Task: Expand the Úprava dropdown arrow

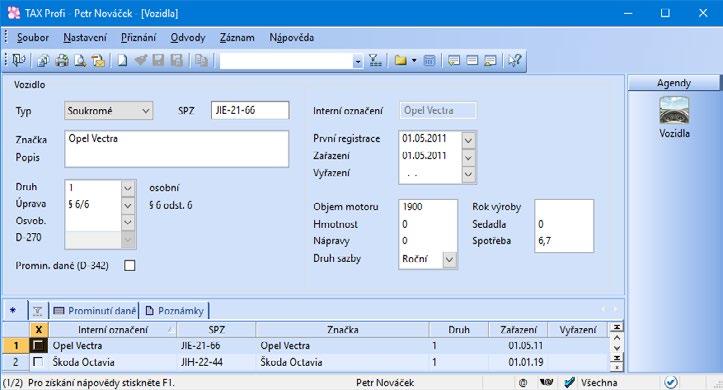Action: point(128,206)
